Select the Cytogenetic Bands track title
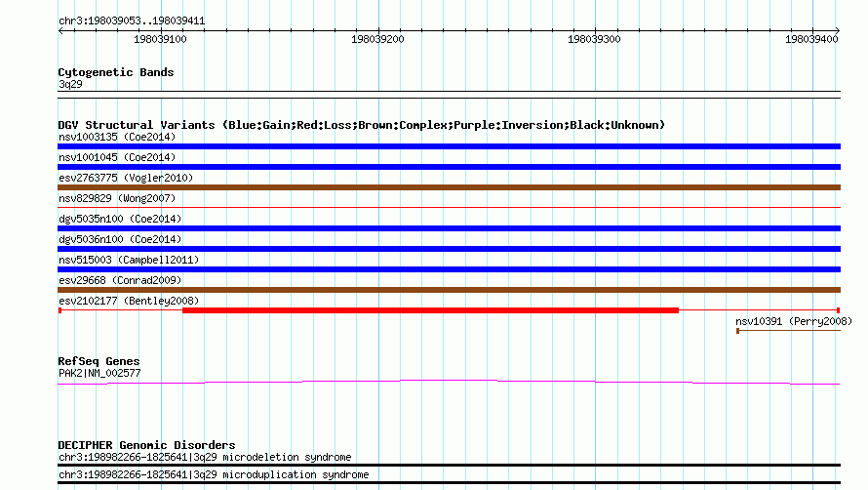The height and width of the screenshot is (490, 868). pyautogui.click(x=116, y=72)
